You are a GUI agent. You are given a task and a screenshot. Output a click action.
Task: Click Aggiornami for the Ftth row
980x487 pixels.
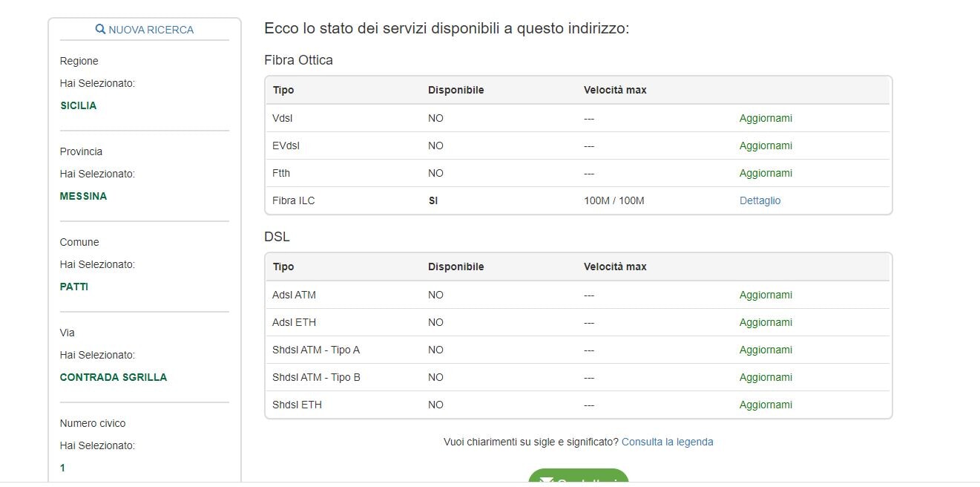coord(766,173)
